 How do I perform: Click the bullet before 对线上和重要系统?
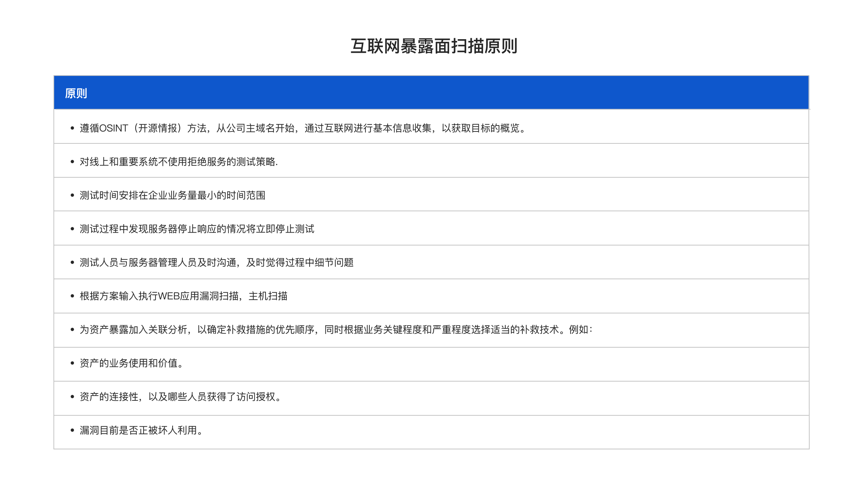click(x=72, y=162)
